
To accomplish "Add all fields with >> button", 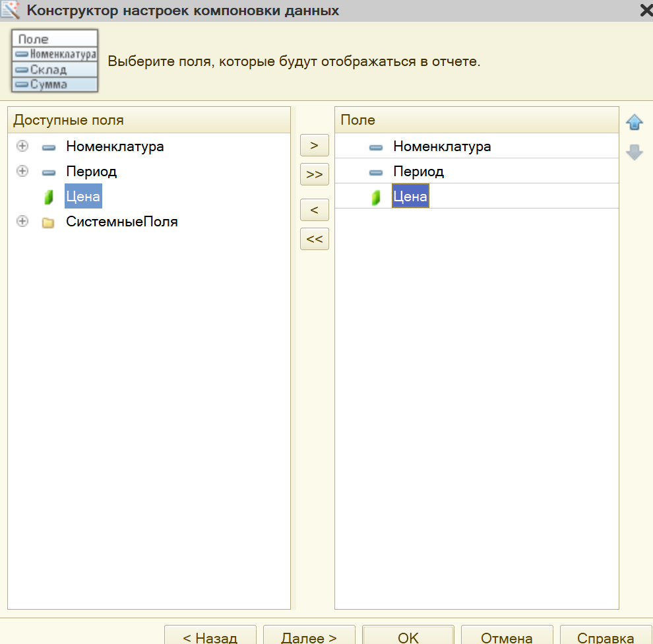I will pyautogui.click(x=315, y=174).
